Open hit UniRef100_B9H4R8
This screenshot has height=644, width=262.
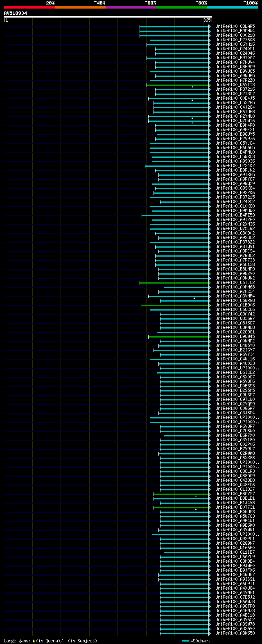[235, 125]
